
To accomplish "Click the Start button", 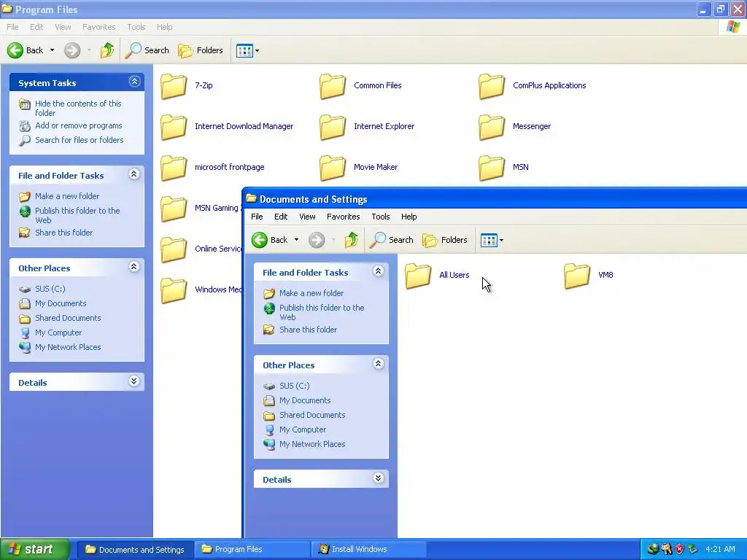I will click(34, 550).
